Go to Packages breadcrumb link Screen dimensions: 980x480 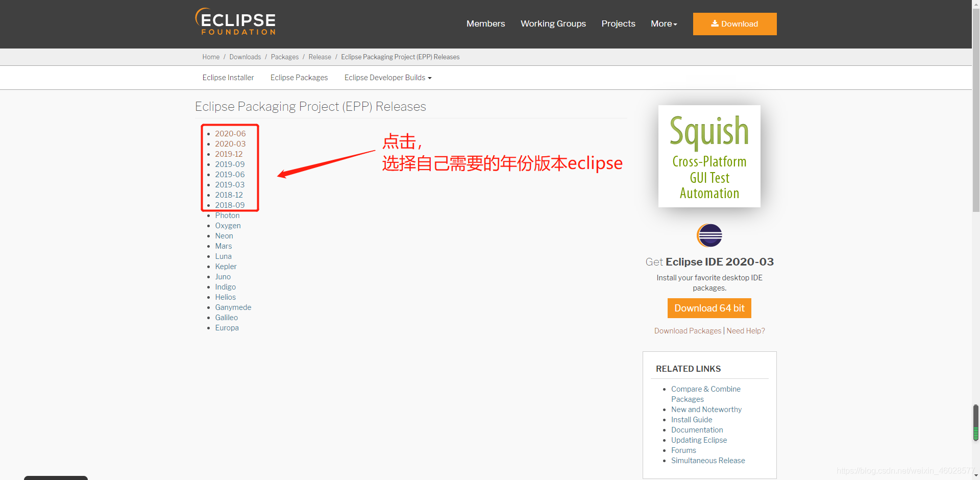[285, 57]
